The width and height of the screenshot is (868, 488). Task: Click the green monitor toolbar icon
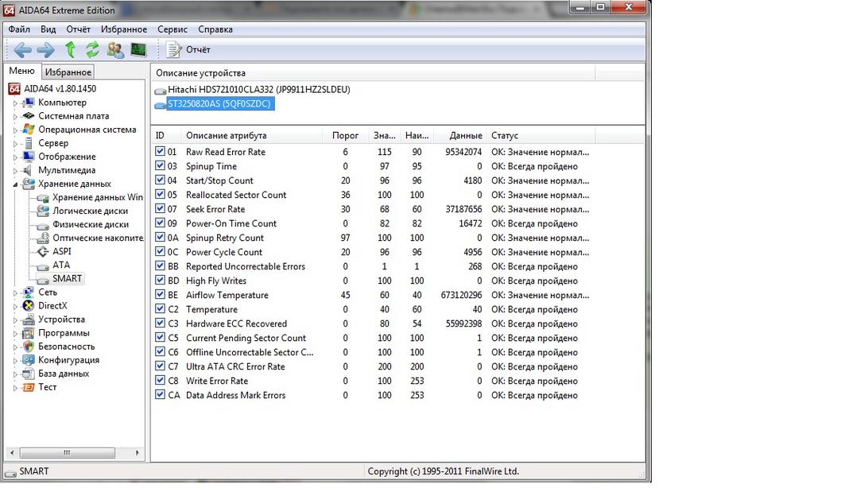[138, 50]
